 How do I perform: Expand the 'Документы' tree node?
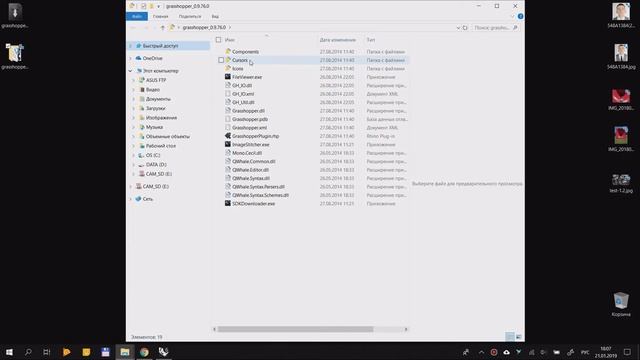point(134,99)
